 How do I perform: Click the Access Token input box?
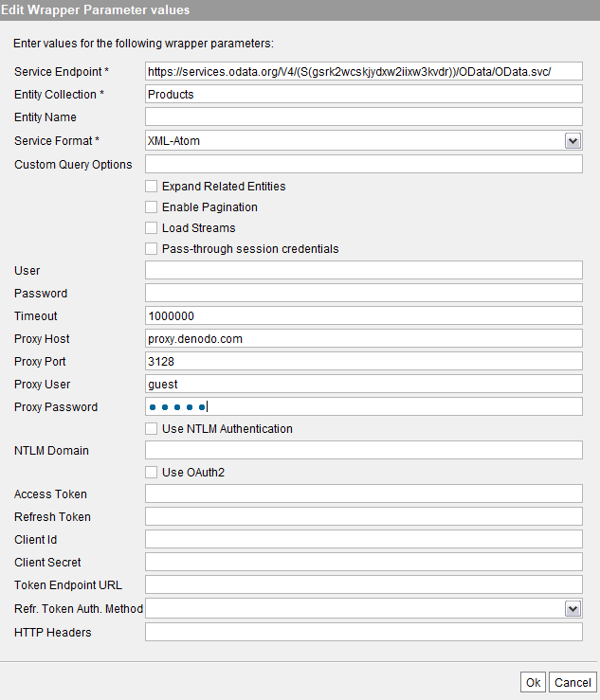364,494
